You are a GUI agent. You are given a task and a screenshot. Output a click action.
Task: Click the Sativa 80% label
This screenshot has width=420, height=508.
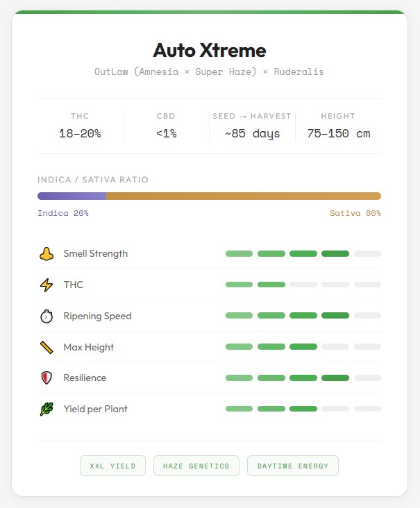(x=355, y=213)
